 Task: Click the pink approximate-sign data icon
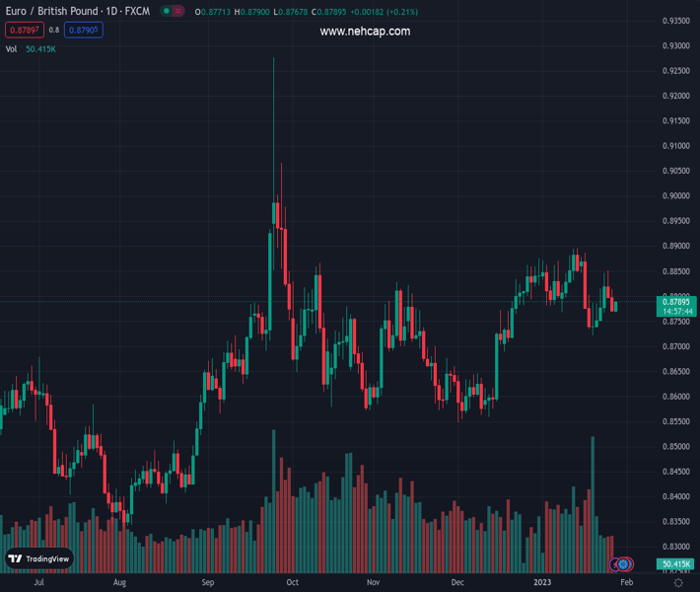coord(177,11)
